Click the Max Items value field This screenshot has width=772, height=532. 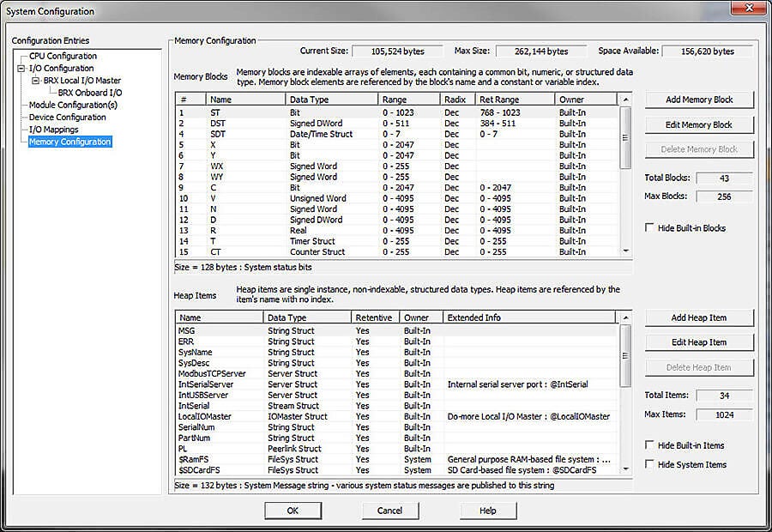(x=724, y=414)
